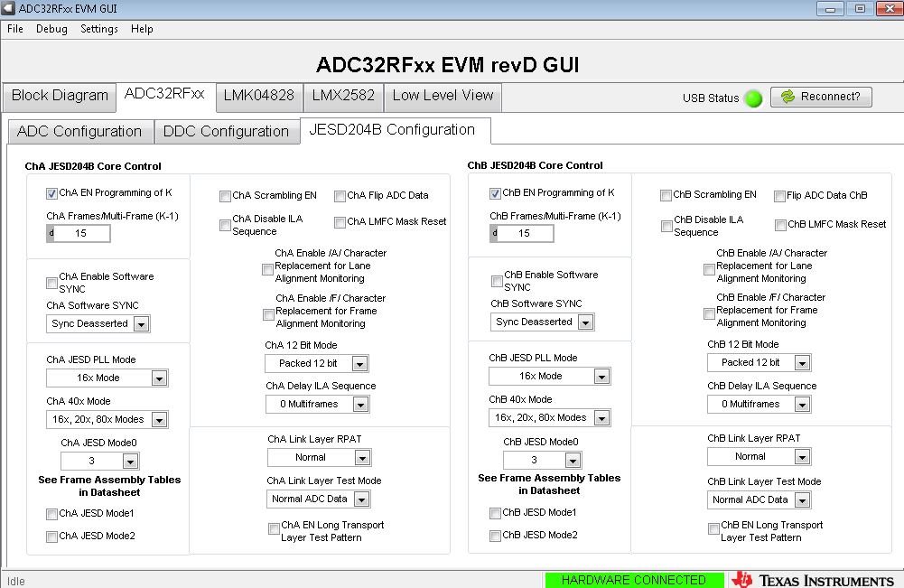The image size is (904, 588).
Task: Check ChA JESD Mode1
Action: (51, 514)
